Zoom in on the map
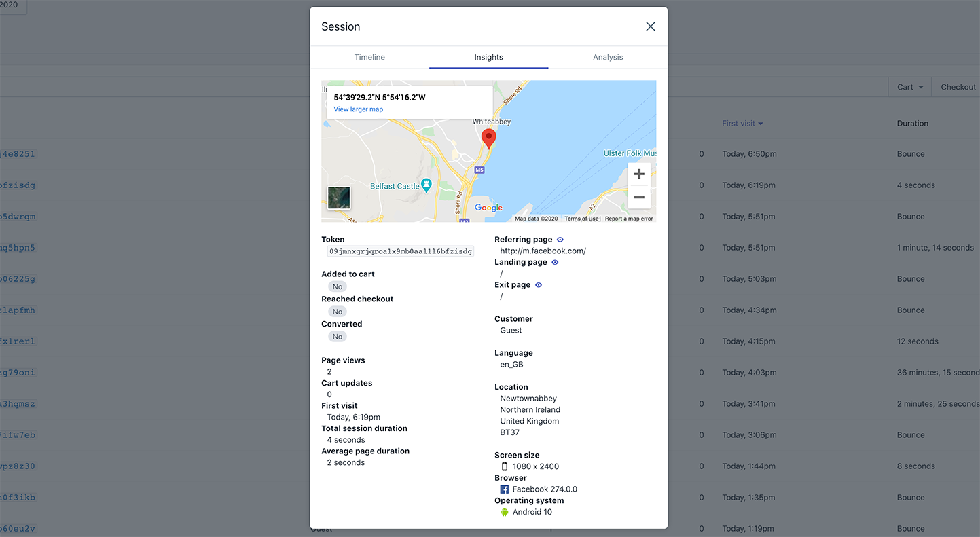 638,174
